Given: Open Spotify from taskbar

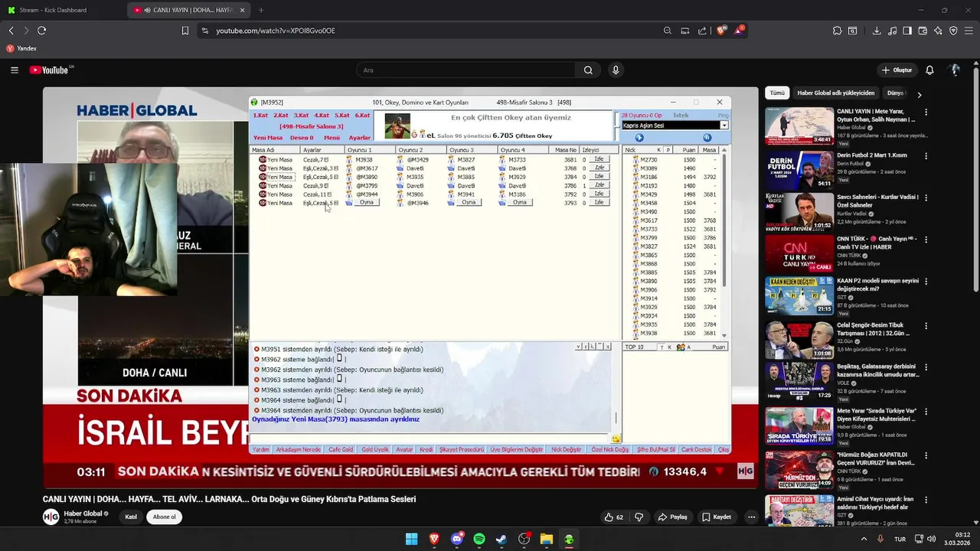Looking at the screenshot, I should pos(479,539).
